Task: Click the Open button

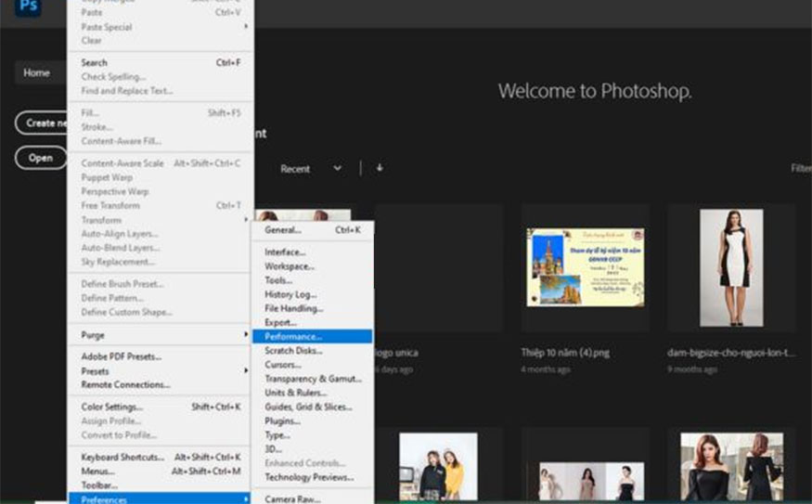Action: pyautogui.click(x=41, y=158)
